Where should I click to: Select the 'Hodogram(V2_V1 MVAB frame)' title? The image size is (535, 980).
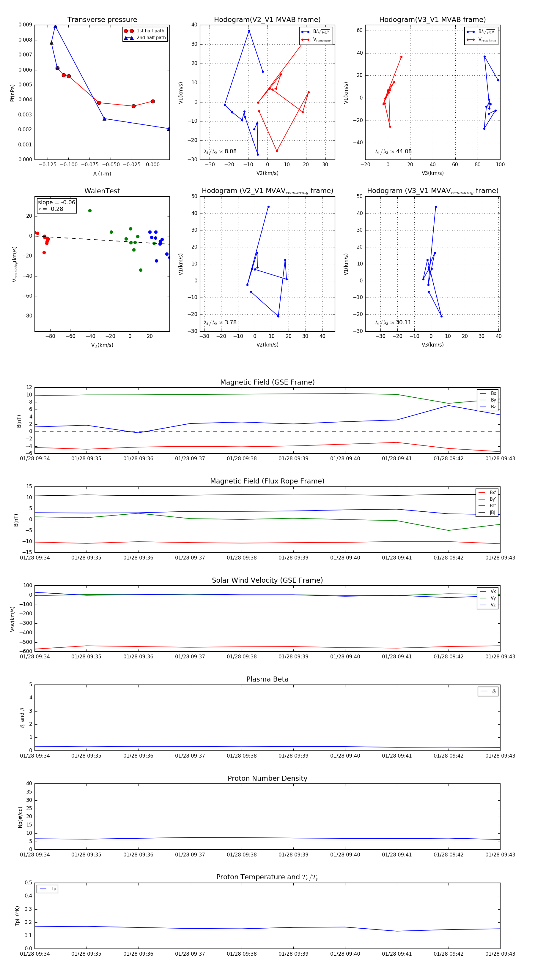pos(267,20)
